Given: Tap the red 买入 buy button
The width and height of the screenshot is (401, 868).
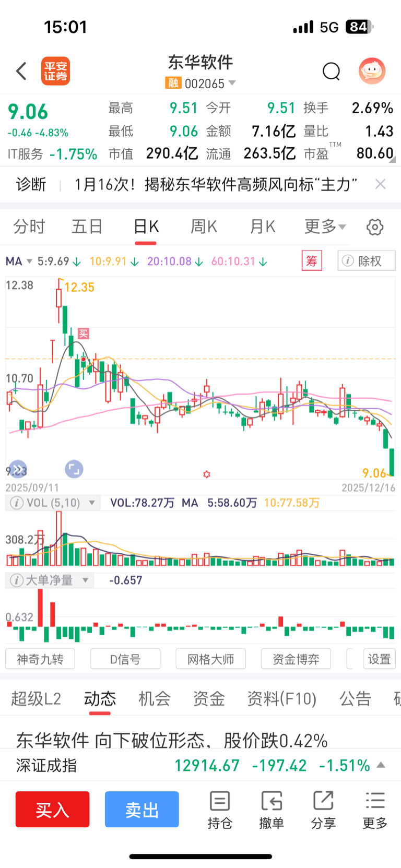Looking at the screenshot, I should 52,810.
